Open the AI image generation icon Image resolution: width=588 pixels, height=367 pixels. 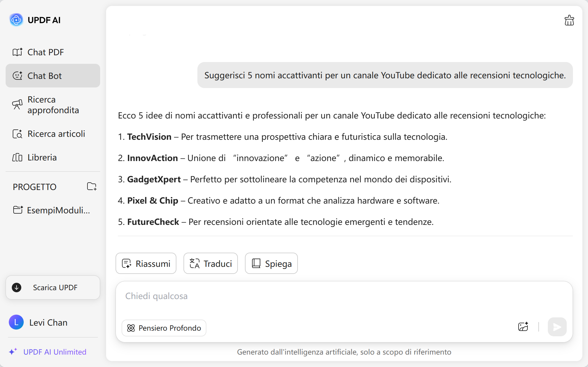click(x=523, y=327)
